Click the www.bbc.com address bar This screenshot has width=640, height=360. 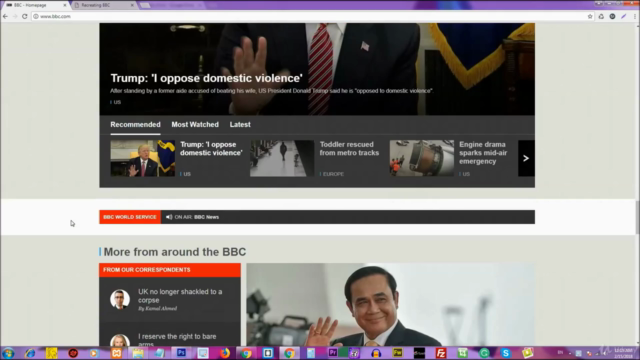[310, 16]
